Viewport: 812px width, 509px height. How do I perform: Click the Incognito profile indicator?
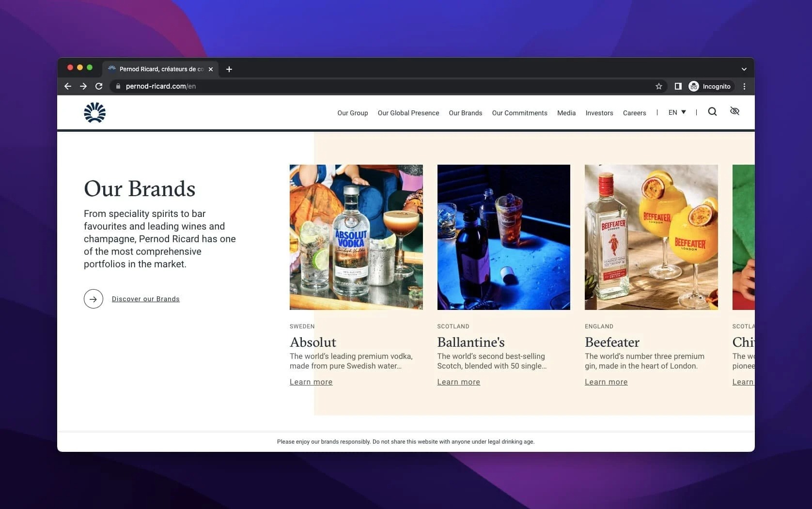(711, 86)
